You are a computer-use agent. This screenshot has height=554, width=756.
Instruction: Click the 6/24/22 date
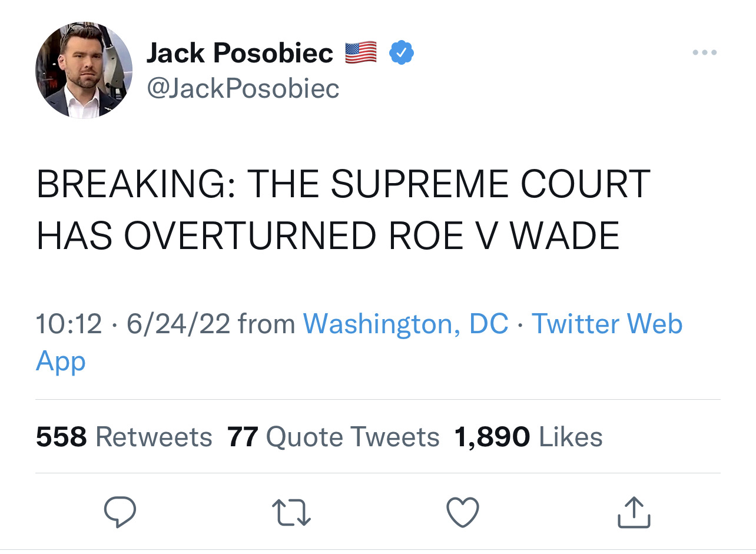178,323
